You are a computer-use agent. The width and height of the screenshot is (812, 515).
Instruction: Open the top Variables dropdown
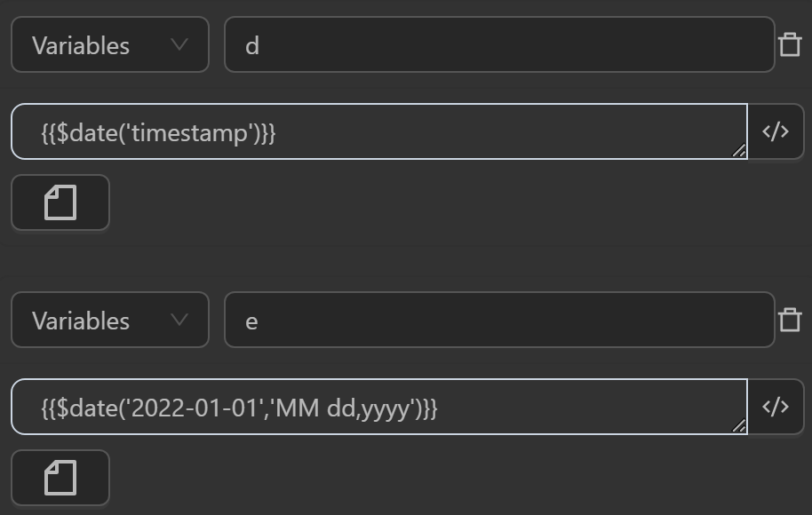110,44
